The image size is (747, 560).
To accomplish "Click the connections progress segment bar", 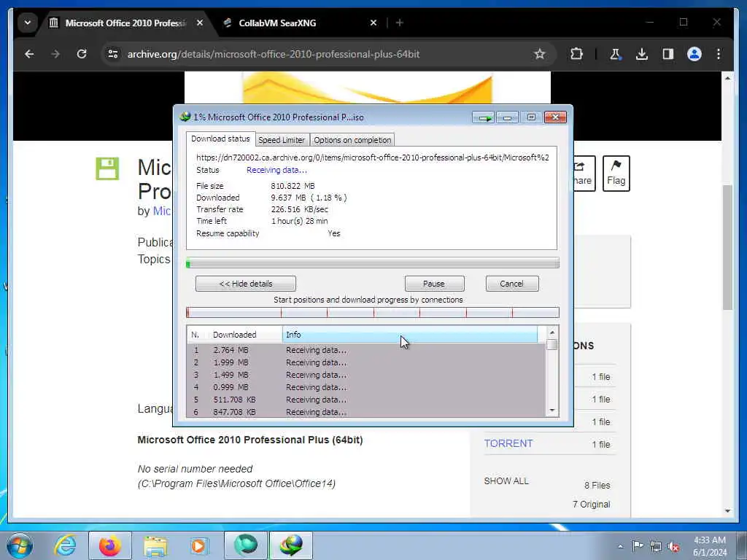I will tap(373, 312).
